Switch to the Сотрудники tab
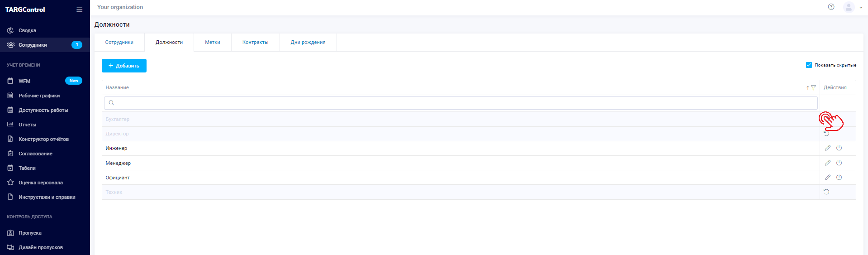This screenshot has height=255, width=868. [x=119, y=42]
